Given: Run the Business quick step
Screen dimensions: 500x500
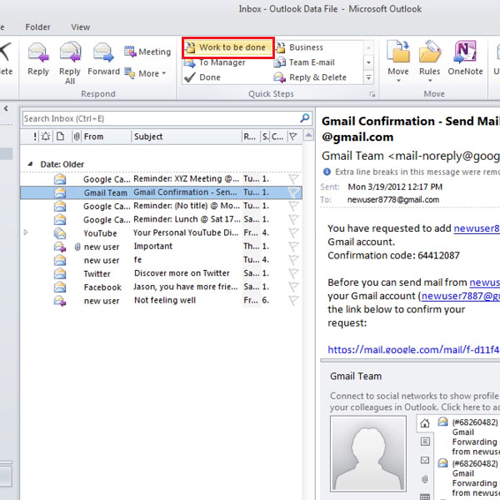Looking at the screenshot, I should tap(299, 47).
